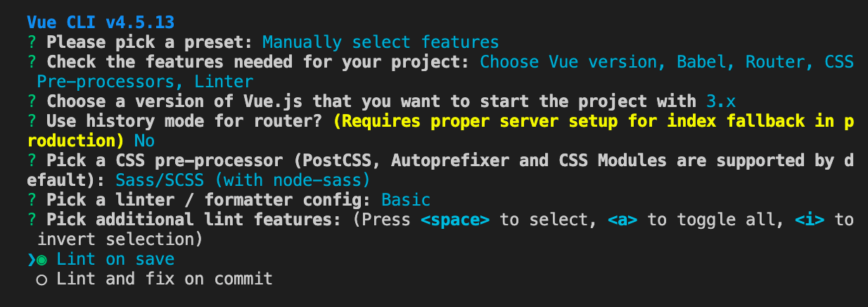Screen dimensions: 868x307
Task: Click the '<a>' toggle all key hint
Action: pos(623,220)
